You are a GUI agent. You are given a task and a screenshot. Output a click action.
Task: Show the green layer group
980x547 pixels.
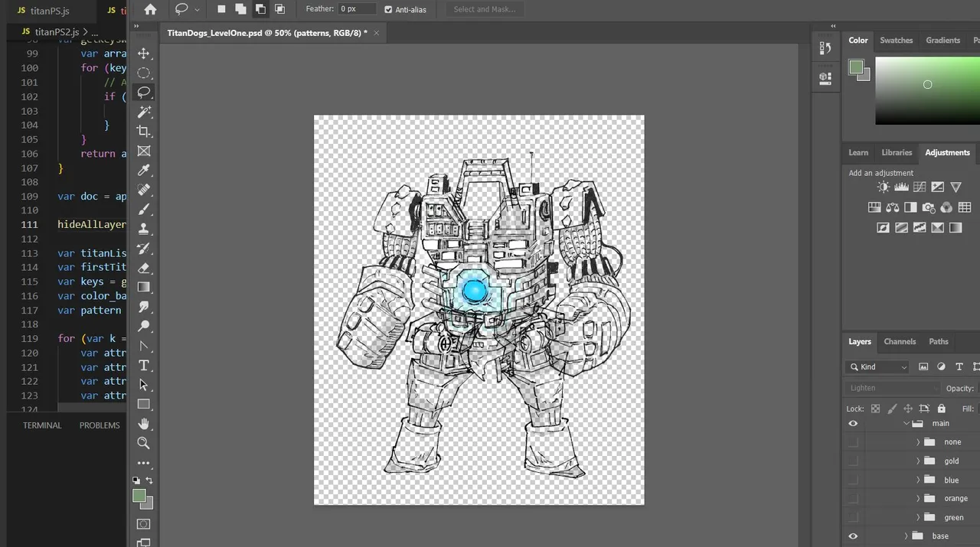pos(853,518)
